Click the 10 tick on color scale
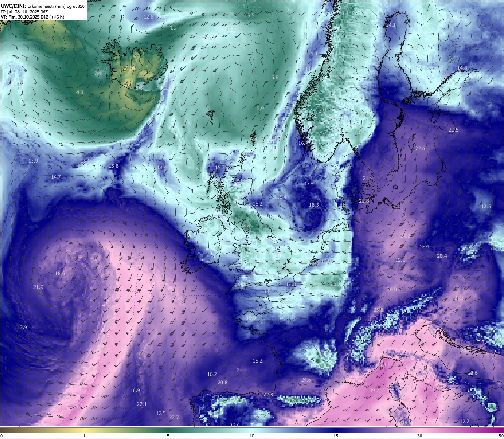Image resolution: width=504 pixels, height=439 pixels. (x=252, y=436)
